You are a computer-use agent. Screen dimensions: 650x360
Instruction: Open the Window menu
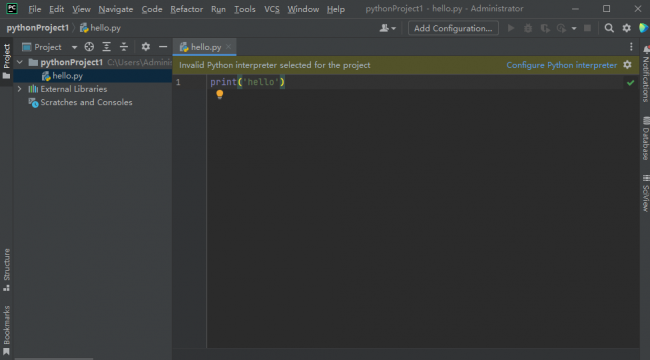coord(303,9)
